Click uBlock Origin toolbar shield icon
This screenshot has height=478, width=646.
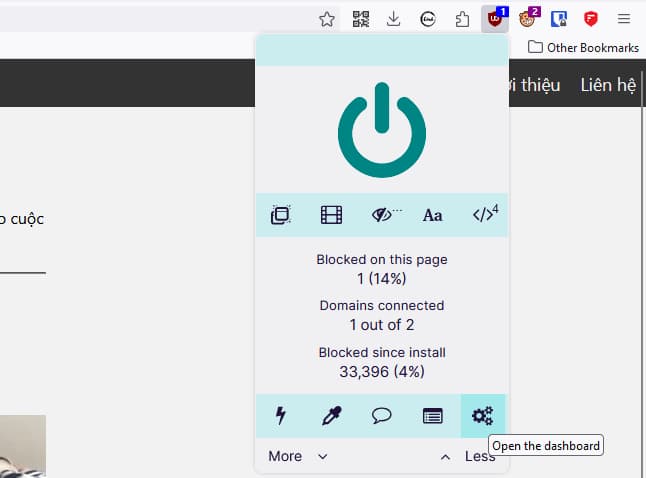[x=495, y=19]
